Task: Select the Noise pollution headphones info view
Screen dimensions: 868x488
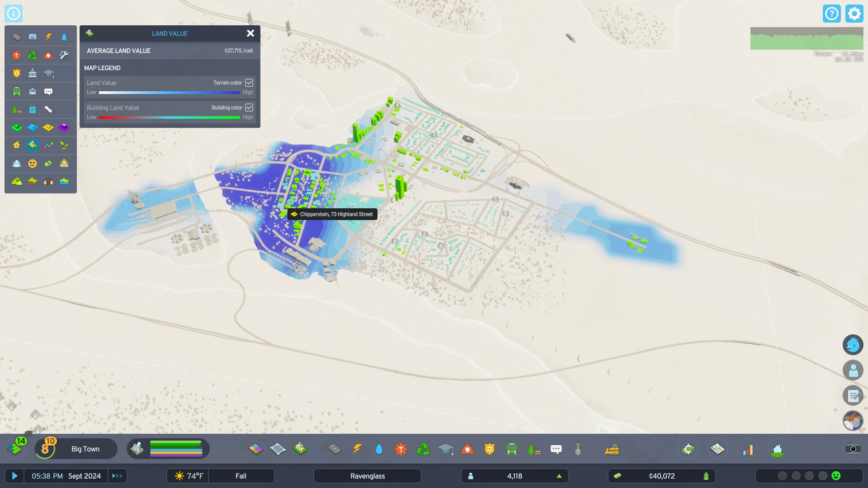Action: [x=48, y=182]
